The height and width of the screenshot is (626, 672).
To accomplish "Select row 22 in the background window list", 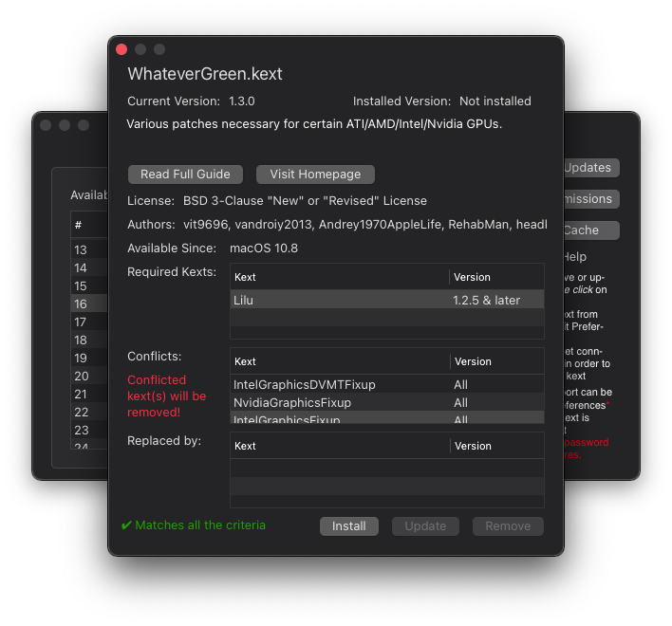I will (x=89, y=412).
